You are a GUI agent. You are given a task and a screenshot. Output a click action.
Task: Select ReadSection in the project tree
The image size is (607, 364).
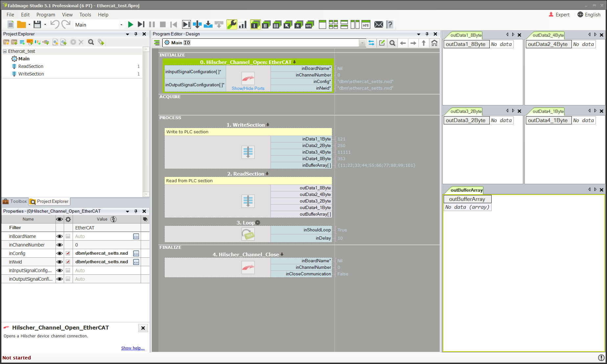[x=31, y=66]
